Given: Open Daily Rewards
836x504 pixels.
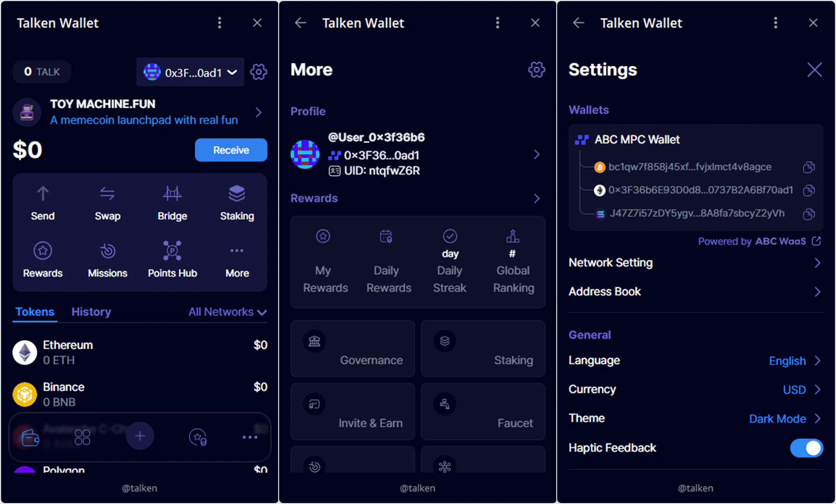Looking at the screenshot, I should click(388, 262).
